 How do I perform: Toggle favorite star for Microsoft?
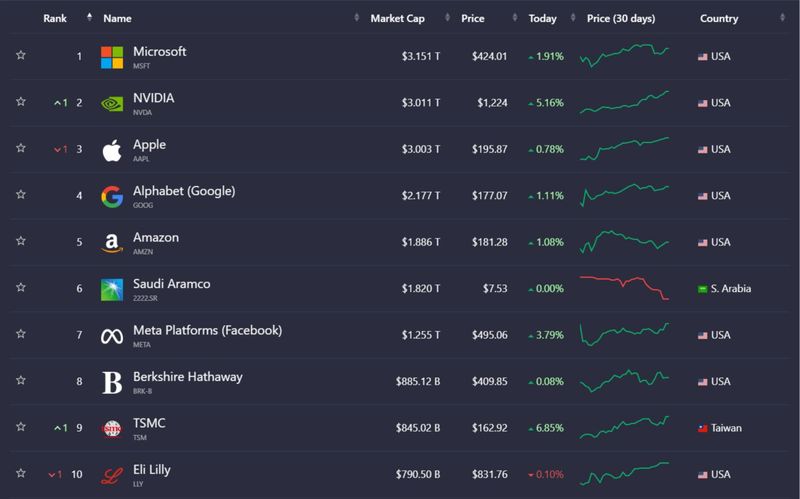20,57
